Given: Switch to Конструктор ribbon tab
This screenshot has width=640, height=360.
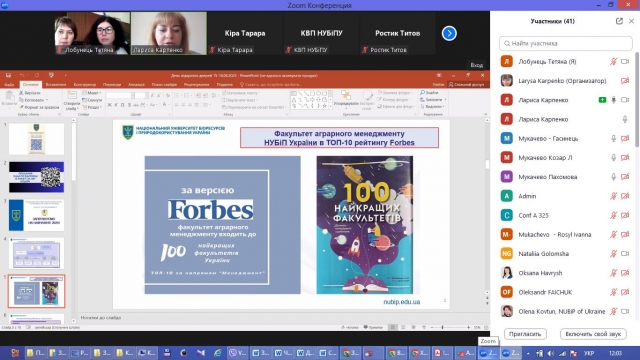Looking at the screenshot, I should click(85, 84).
